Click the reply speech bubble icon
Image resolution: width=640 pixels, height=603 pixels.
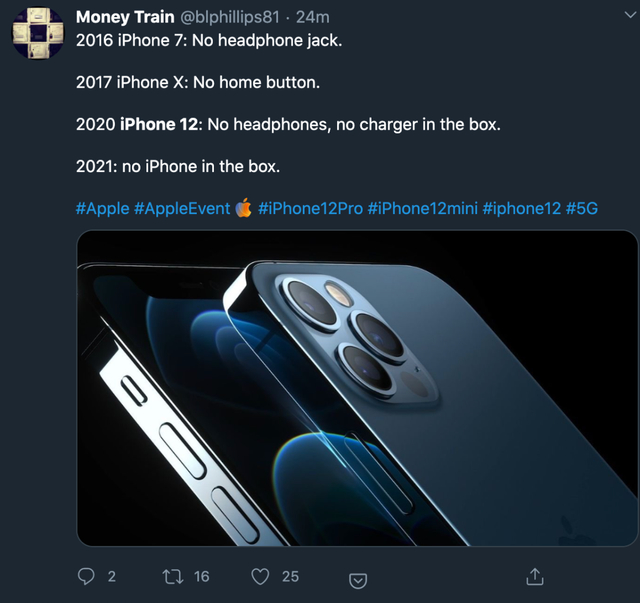pyautogui.click(x=86, y=576)
